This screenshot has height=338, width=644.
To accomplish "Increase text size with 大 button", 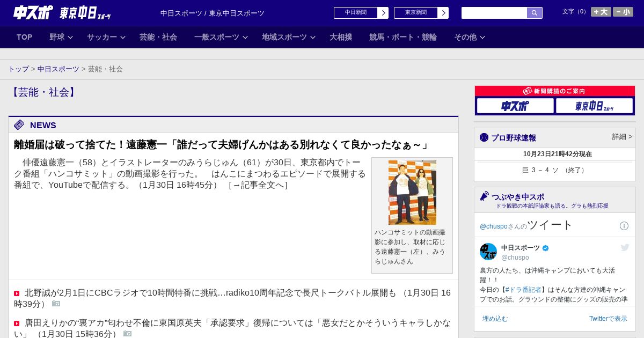I will 601,12.
